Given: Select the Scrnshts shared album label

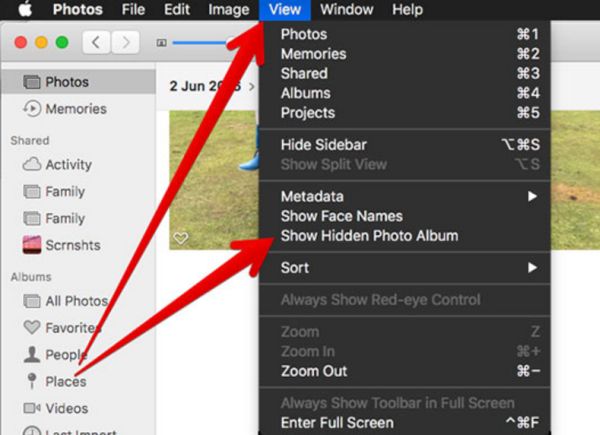Looking at the screenshot, I should pos(73,245).
